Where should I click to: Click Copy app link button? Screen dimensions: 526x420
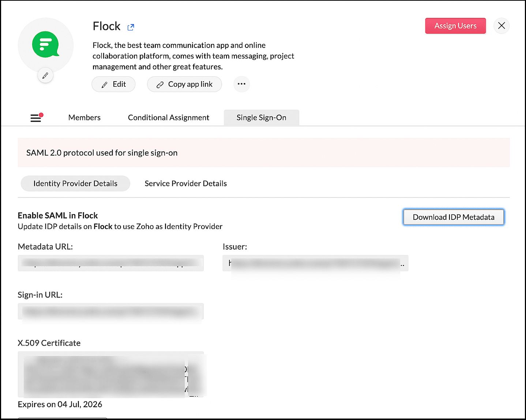pos(184,84)
